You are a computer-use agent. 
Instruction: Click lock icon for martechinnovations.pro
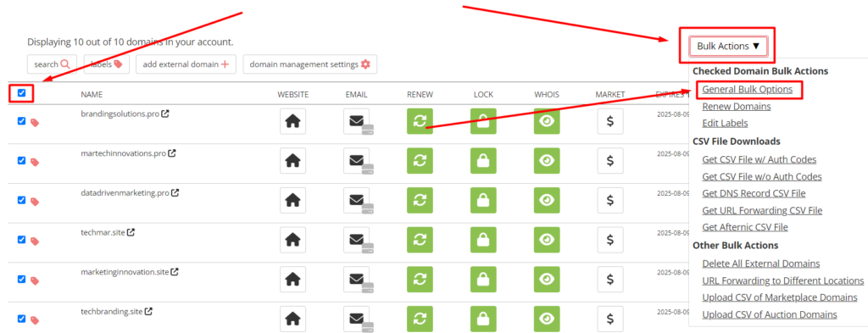pyautogui.click(x=483, y=161)
